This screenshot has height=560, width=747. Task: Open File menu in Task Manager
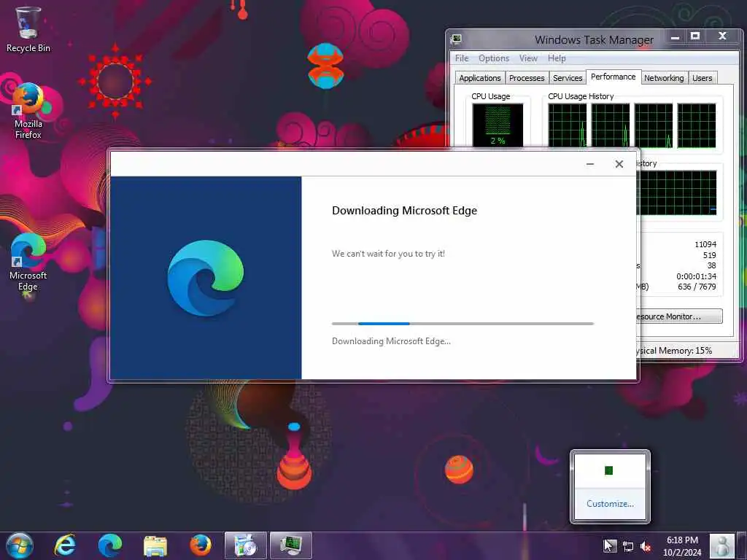(462, 58)
